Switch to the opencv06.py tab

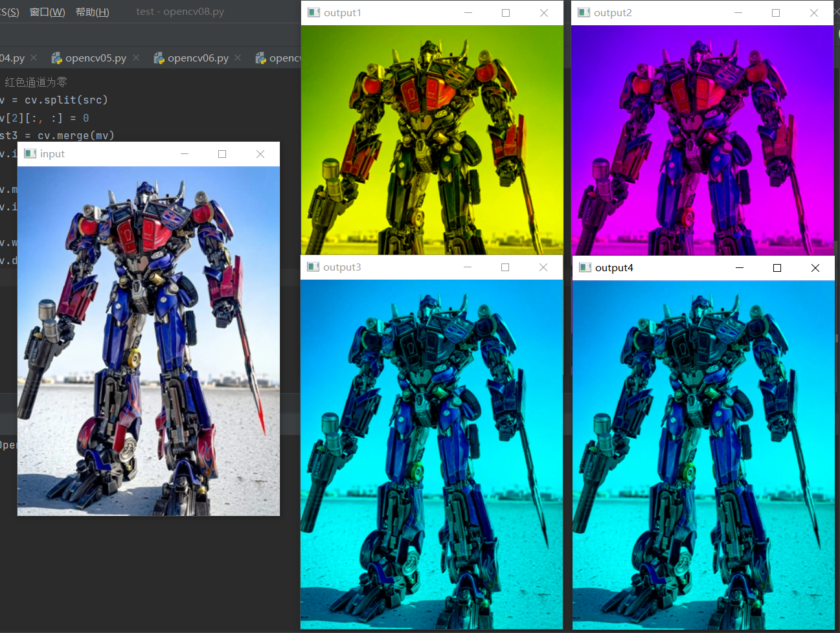point(198,58)
